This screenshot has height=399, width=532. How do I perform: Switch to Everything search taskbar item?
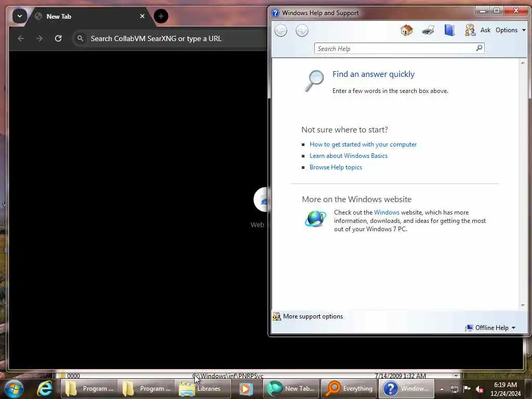tap(349, 389)
